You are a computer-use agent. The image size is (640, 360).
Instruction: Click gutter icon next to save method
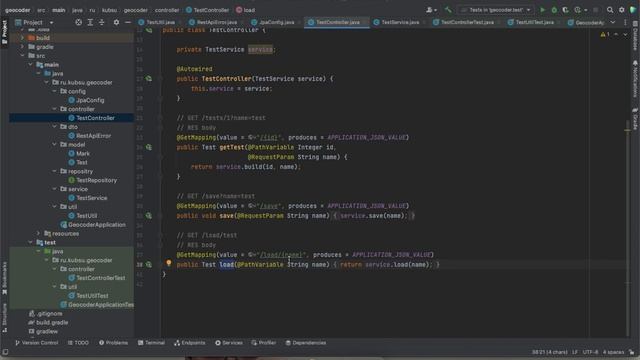149,216
